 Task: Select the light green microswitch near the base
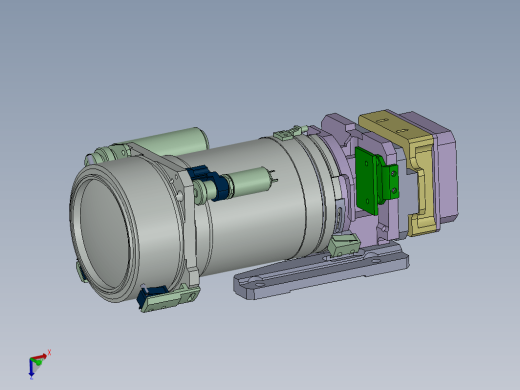[x=344, y=245]
